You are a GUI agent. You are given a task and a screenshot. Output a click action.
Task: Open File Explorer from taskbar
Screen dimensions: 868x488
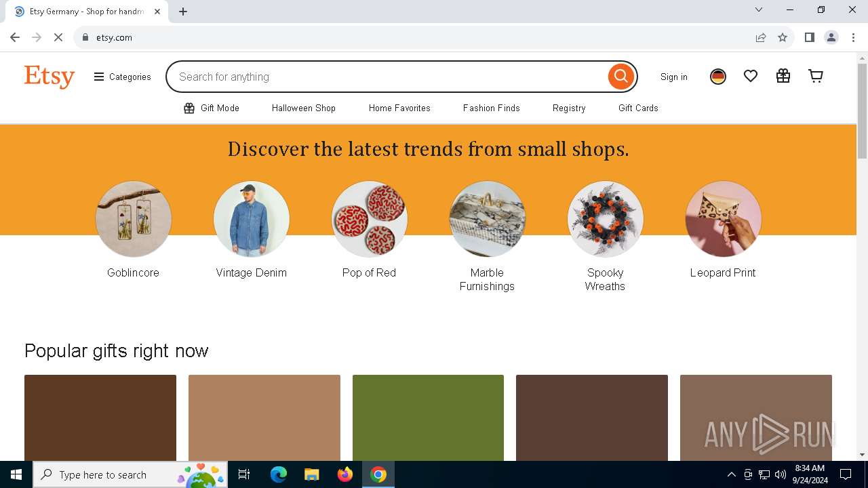point(311,474)
